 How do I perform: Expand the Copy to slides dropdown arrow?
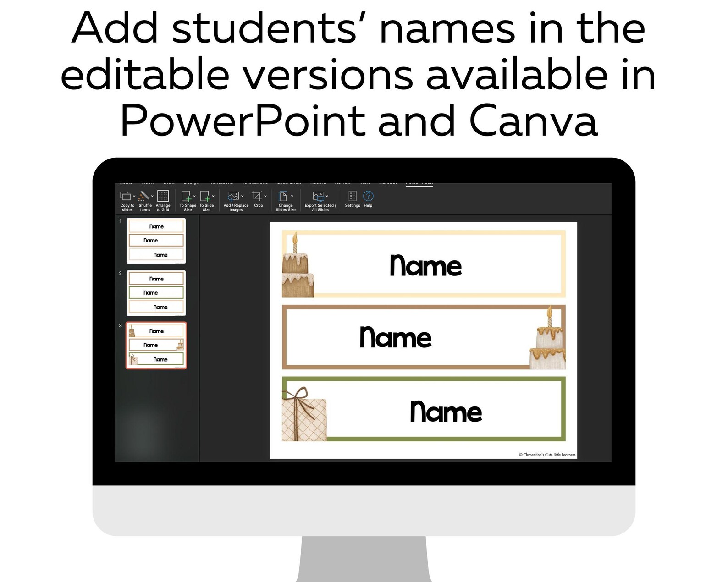[134, 196]
